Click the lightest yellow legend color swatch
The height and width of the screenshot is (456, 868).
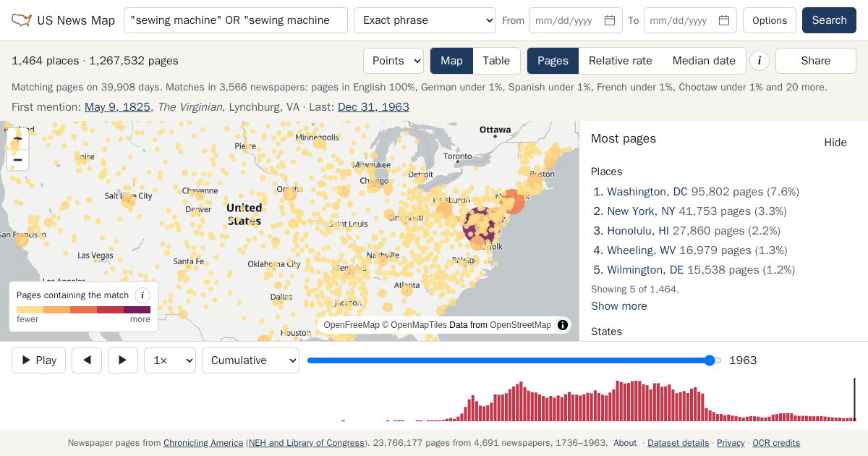pyautogui.click(x=30, y=310)
